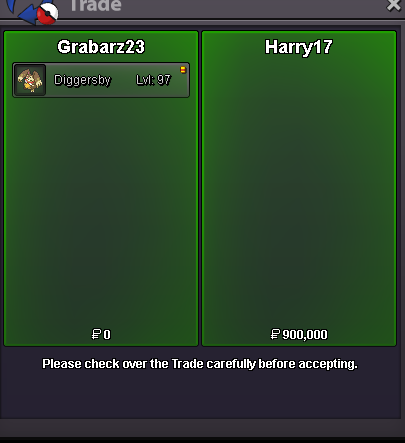Click the Grabarz23 player name heading
The height and width of the screenshot is (443, 405).
(x=101, y=47)
